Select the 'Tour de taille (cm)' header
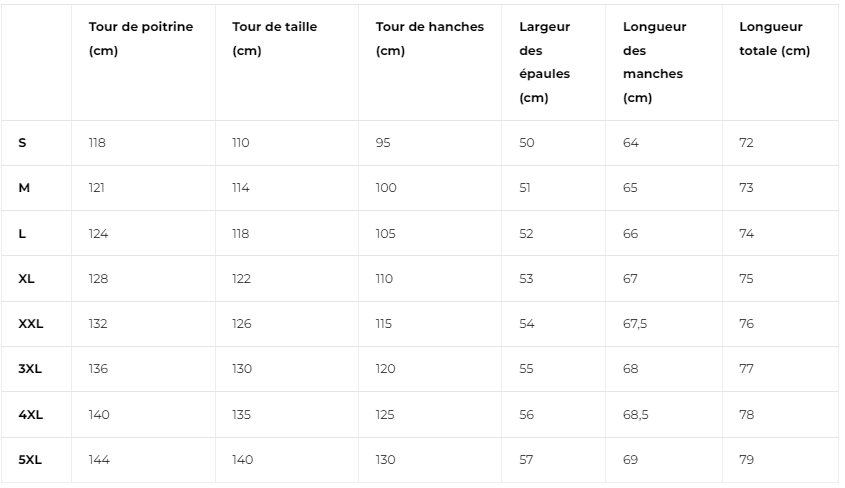Screen dimensions: 845x488 point(274,38)
